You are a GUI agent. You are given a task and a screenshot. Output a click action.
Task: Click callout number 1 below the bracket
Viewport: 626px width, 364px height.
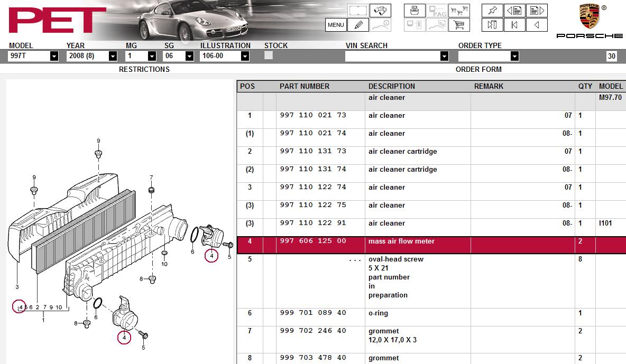click(43, 320)
